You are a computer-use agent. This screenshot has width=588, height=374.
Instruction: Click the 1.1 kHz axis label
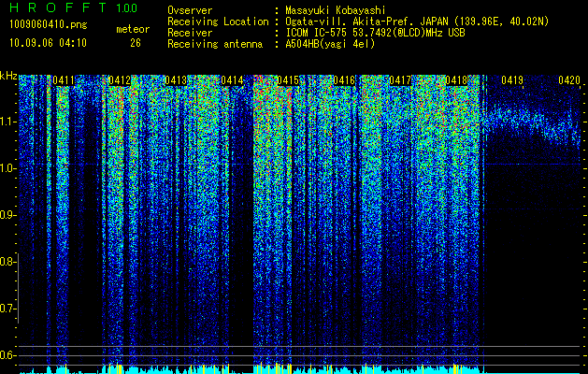7,122
